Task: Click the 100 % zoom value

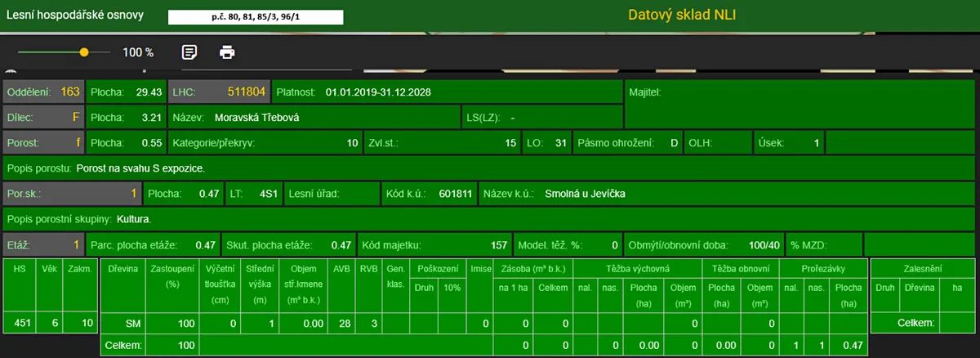Action: [138, 52]
